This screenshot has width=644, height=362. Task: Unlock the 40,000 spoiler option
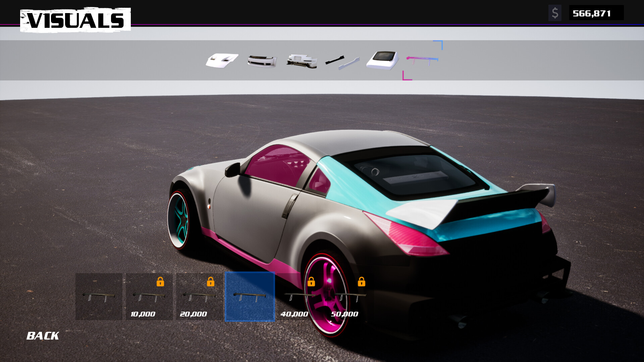pyautogui.click(x=312, y=283)
